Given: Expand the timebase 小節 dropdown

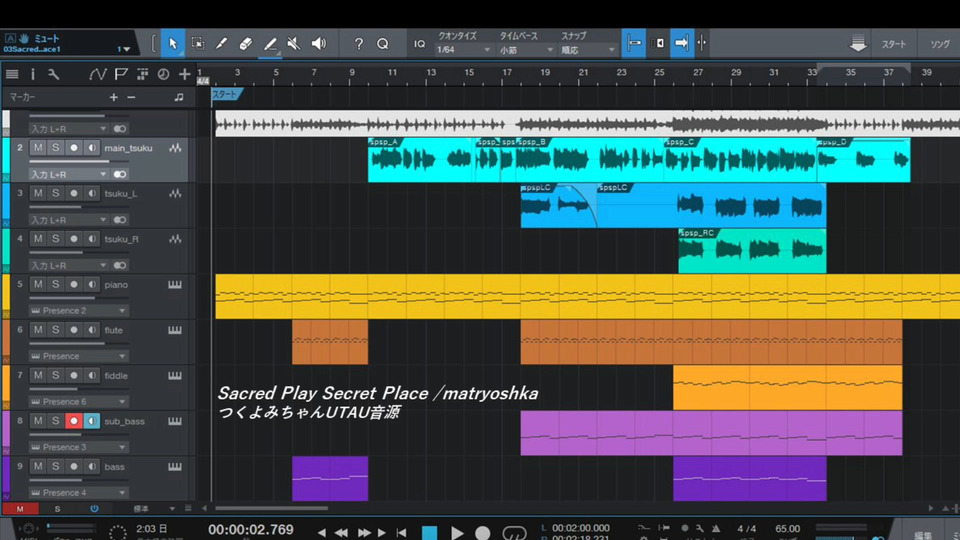Looking at the screenshot, I should tap(526, 50).
